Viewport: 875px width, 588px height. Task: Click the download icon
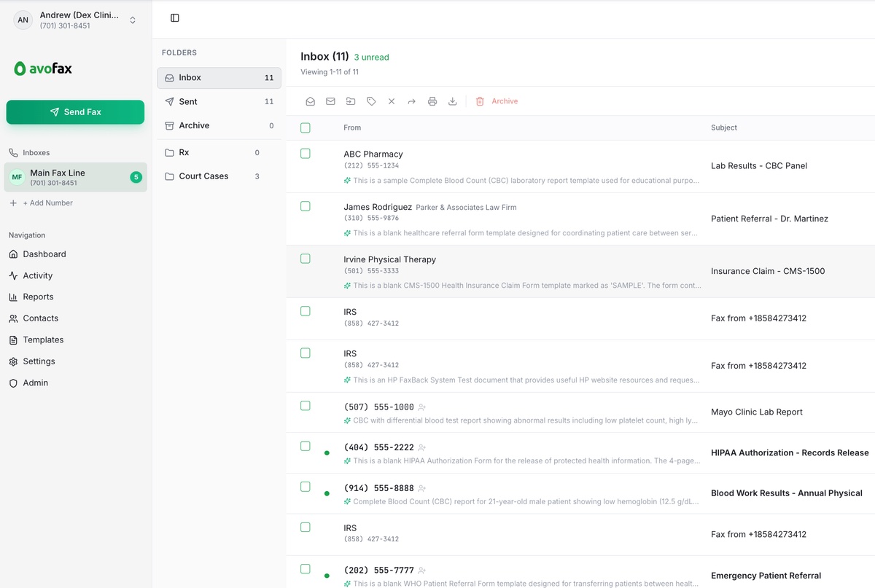(452, 101)
